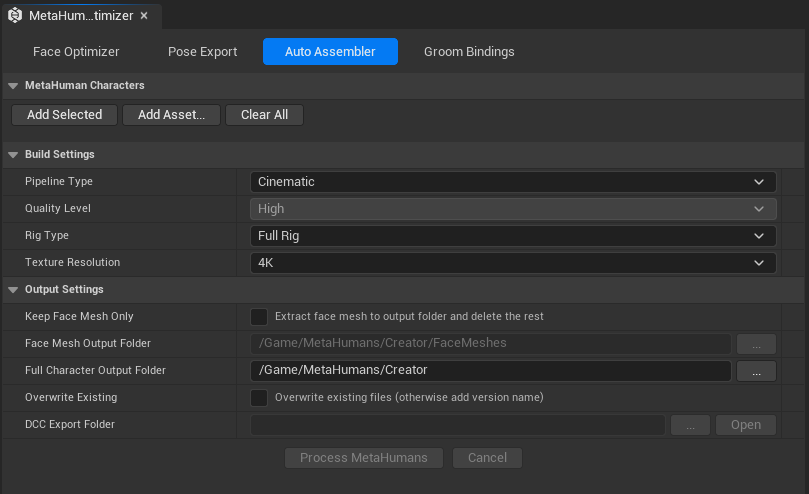Open the Texture Resolution dropdown

(513, 263)
